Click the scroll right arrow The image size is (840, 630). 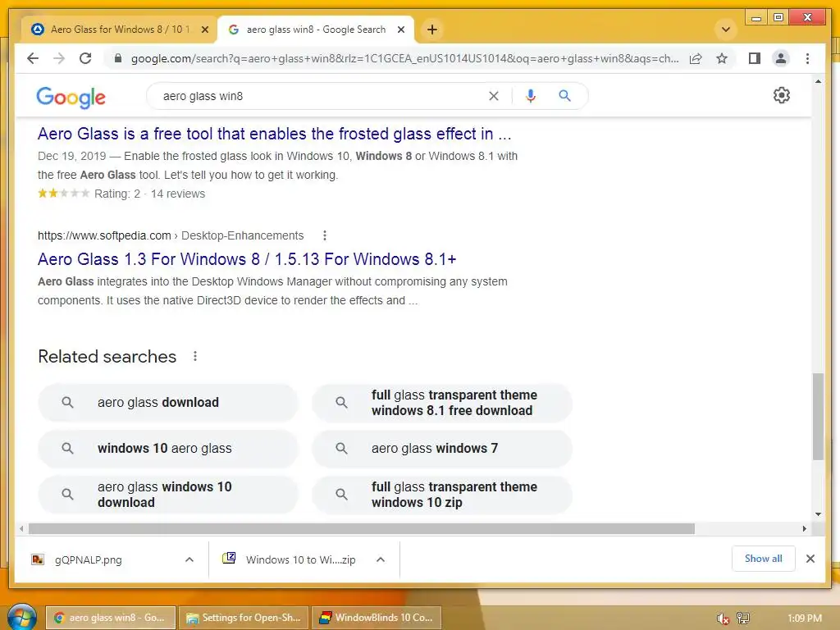[805, 529]
